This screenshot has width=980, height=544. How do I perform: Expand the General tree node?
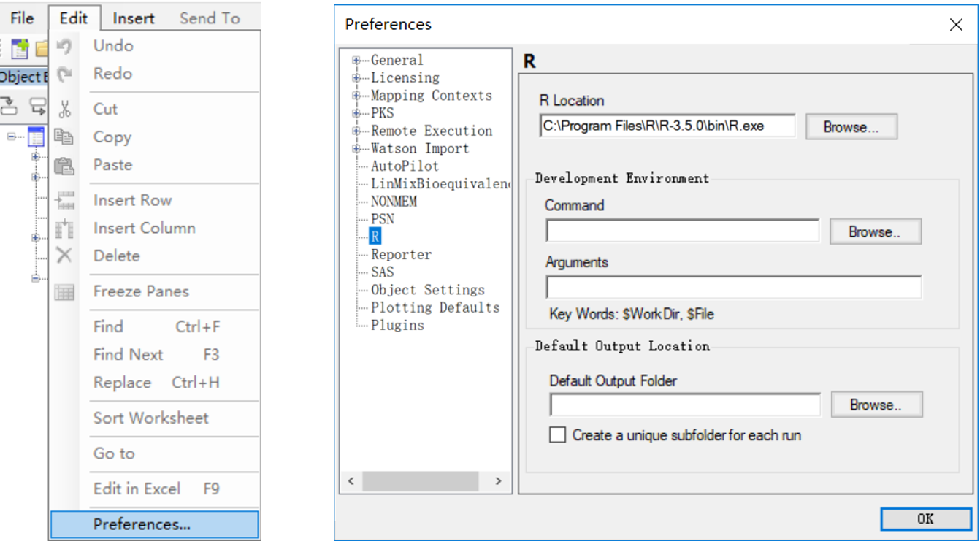tap(356, 61)
